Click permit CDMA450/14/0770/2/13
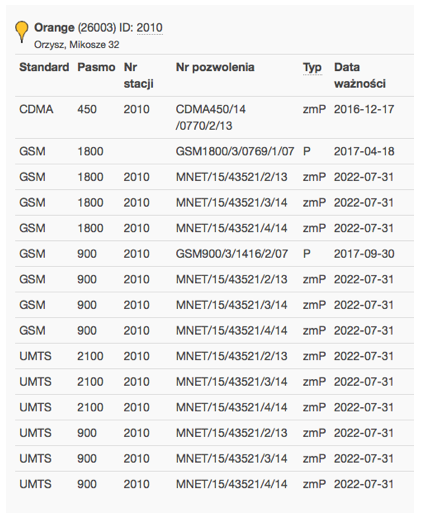 (x=211, y=117)
